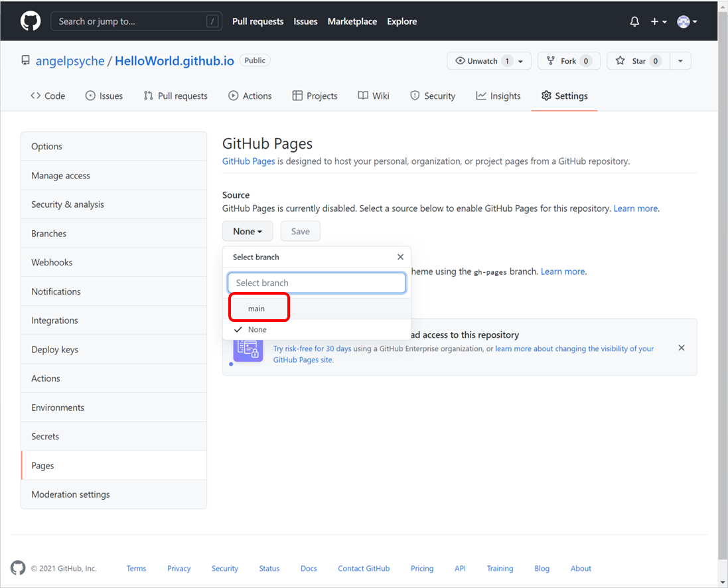This screenshot has height=588, width=728.
Task: Follow the GitHub Pages description link
Action: pos(248,161)
